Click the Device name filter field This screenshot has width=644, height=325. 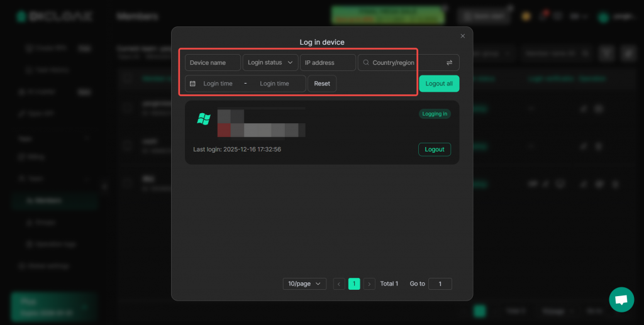(213, 63)
